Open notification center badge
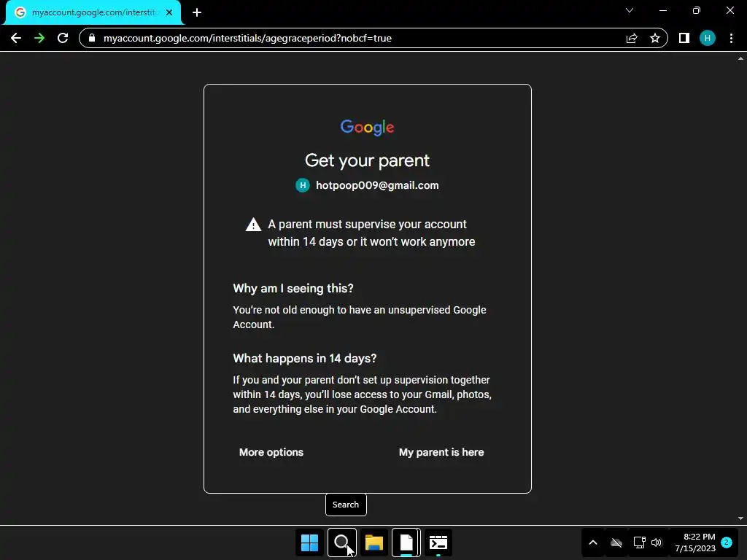The image size is (747, 560). click(x=727, y=542)
